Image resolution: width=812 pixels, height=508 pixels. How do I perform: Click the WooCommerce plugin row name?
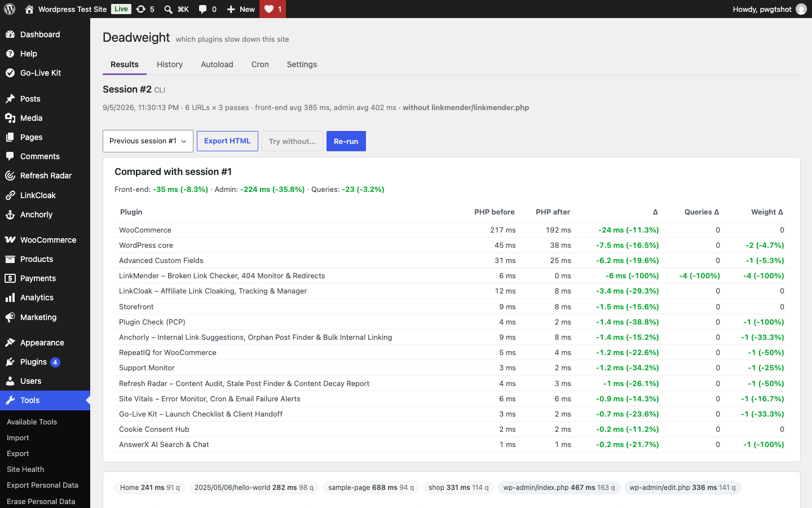pos(145,230)
